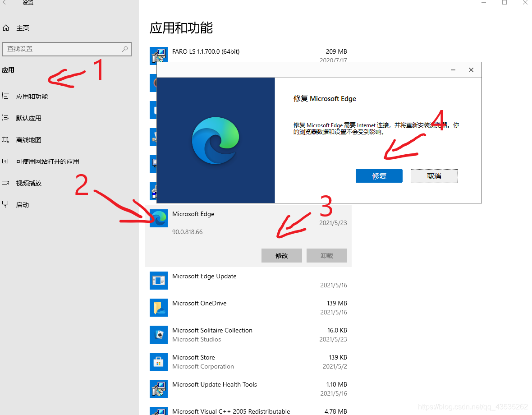
Task: Click the Edge version text 90.0.818.66
Action: click(x=187, y=232)
